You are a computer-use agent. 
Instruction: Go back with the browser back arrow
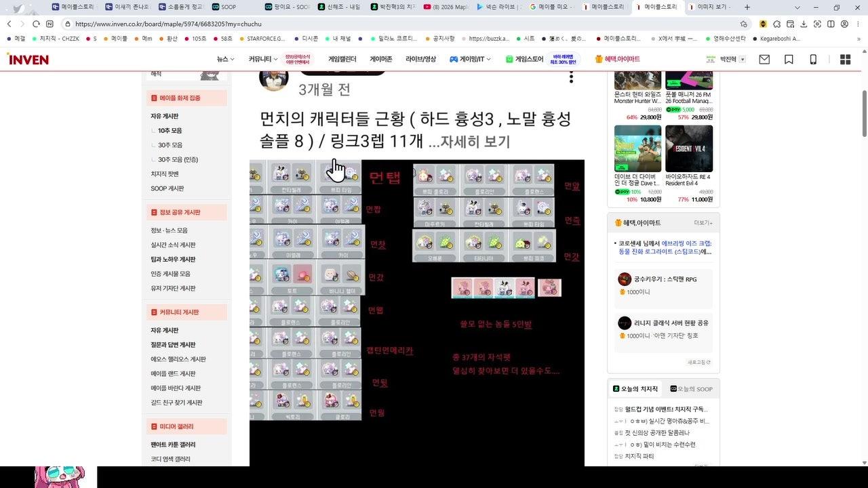pyautogui.click(x=9, y=24)
